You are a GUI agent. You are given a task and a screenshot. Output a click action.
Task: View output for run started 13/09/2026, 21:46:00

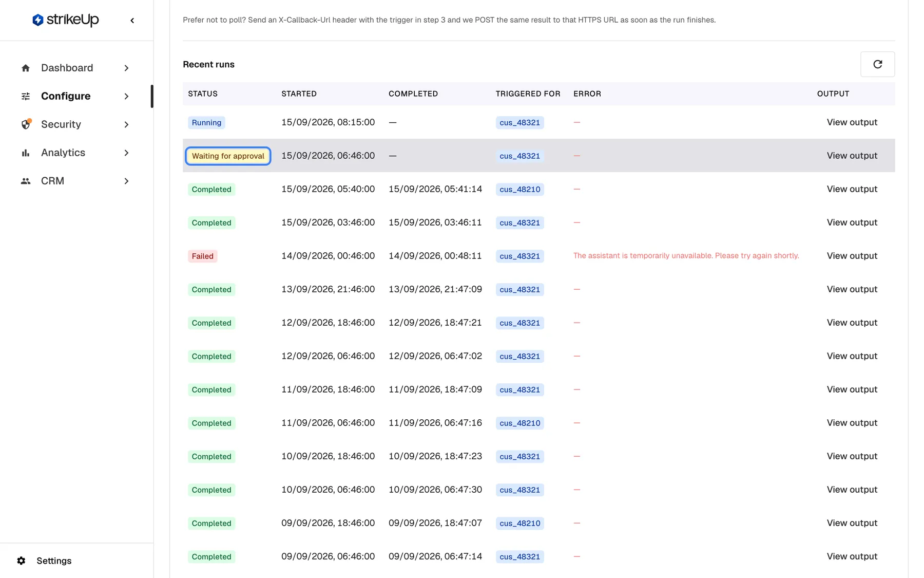click(x=852, y=289)
